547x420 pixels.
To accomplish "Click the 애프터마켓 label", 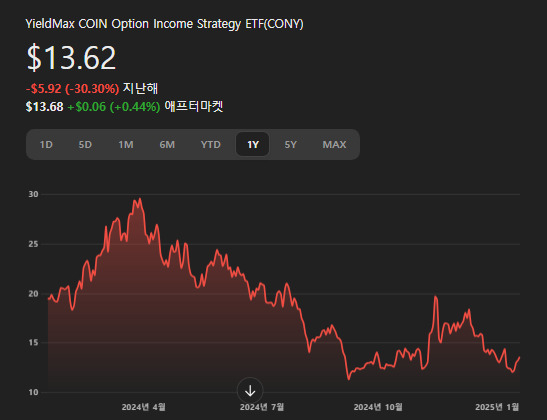I will (x=194, y=106).
